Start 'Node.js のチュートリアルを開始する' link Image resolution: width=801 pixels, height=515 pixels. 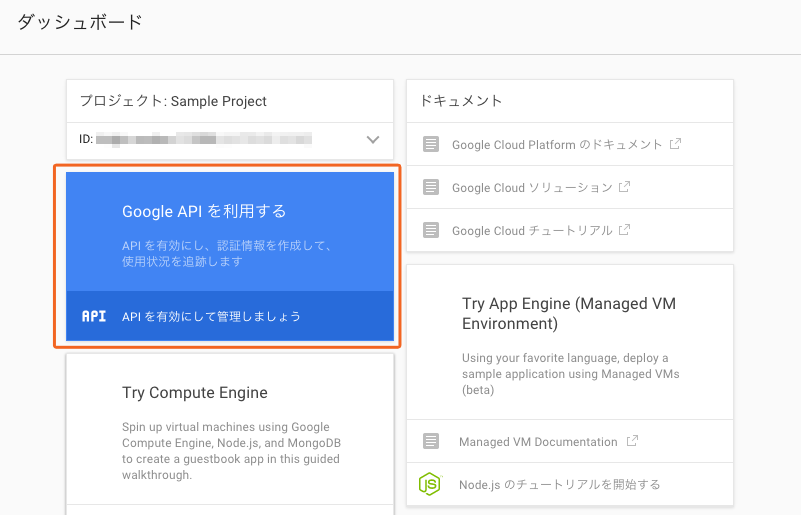tap(559, 484)
